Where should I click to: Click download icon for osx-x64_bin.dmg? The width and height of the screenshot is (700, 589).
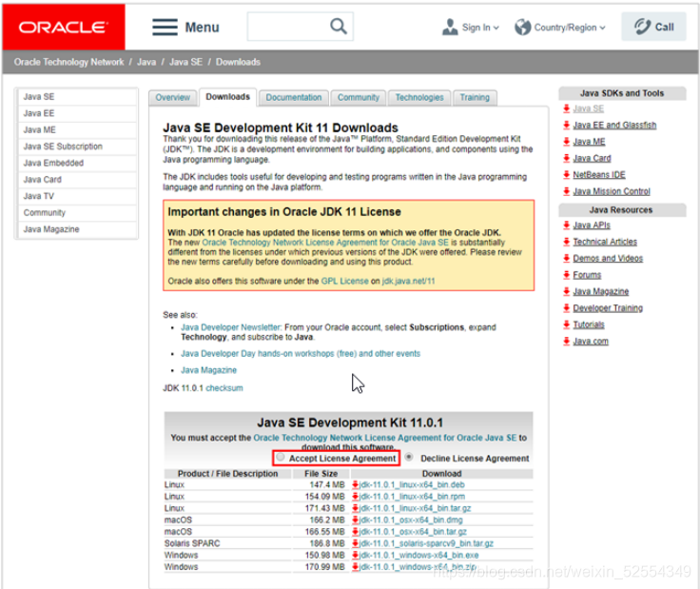click(356, 520)
